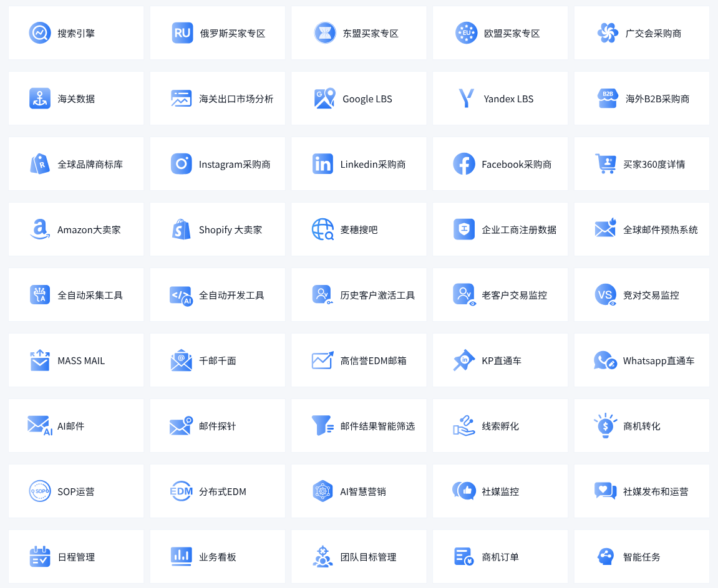Open the Instagram采购商 camera icon
This screenshot has height=588, width=718.
[x=182, y=164]
